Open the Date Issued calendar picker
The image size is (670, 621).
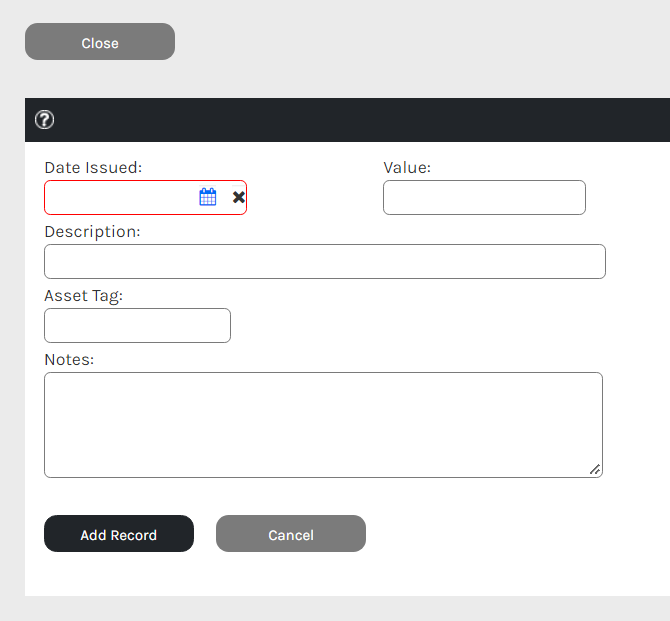coord(208,197)
